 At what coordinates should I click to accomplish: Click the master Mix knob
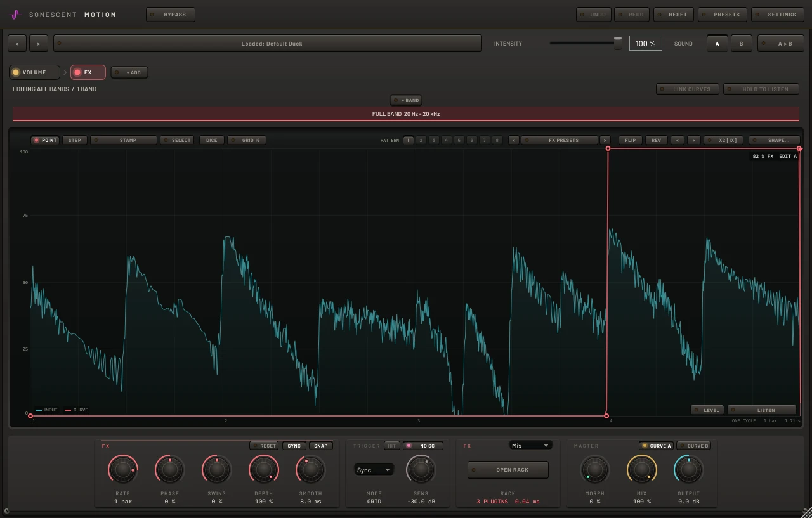click(x=641, y=470)
